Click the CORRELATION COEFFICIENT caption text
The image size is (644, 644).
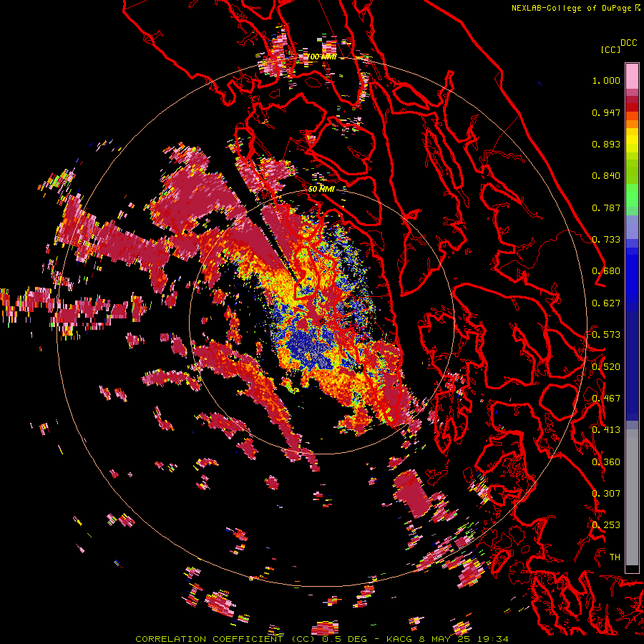point(209,639)
